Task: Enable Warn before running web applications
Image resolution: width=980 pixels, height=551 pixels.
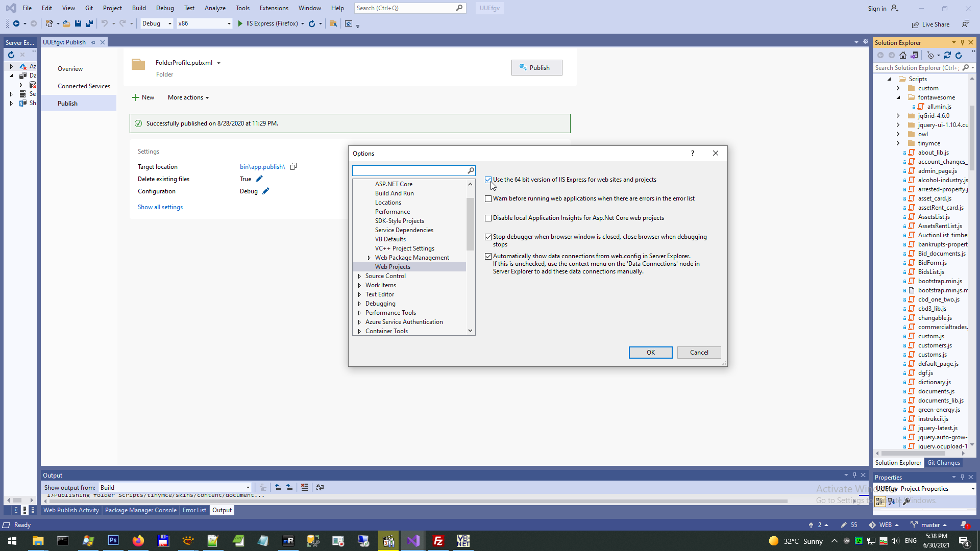Action: [x=488, y=199]
